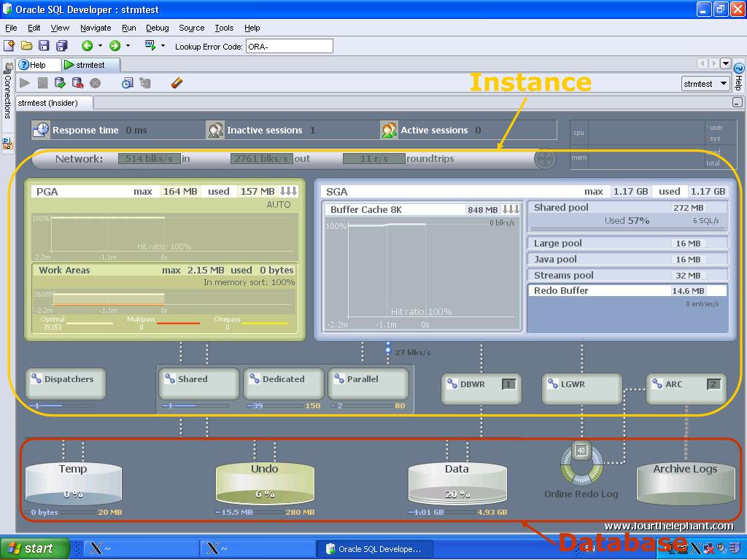
Task: Select the Online Redo Log ring icon
Action: 581,464
